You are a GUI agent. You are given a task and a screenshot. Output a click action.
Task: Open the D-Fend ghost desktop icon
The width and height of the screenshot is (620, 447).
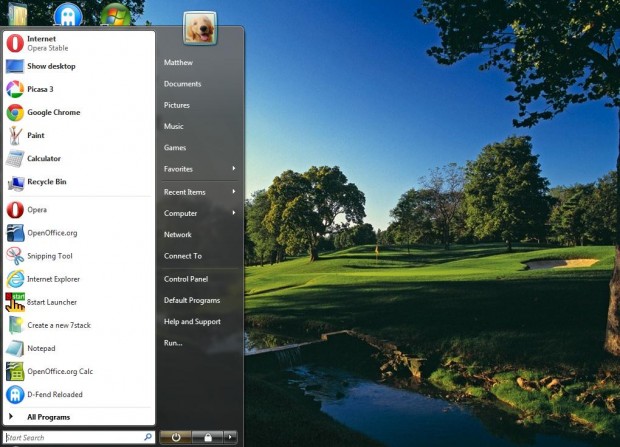68,14
